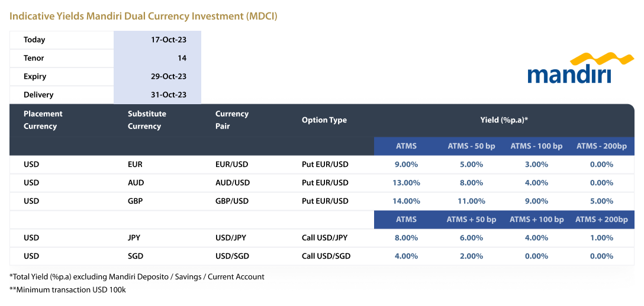Click the AUD/USD currency pair cell
Screen dimensions: 644x306
[x=233, y=183]
